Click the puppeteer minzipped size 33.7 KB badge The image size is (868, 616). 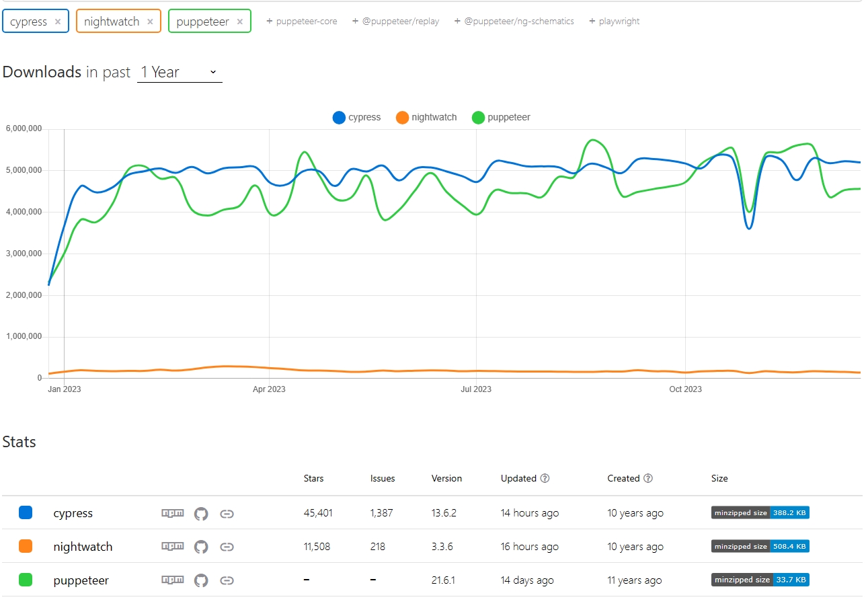760,580
